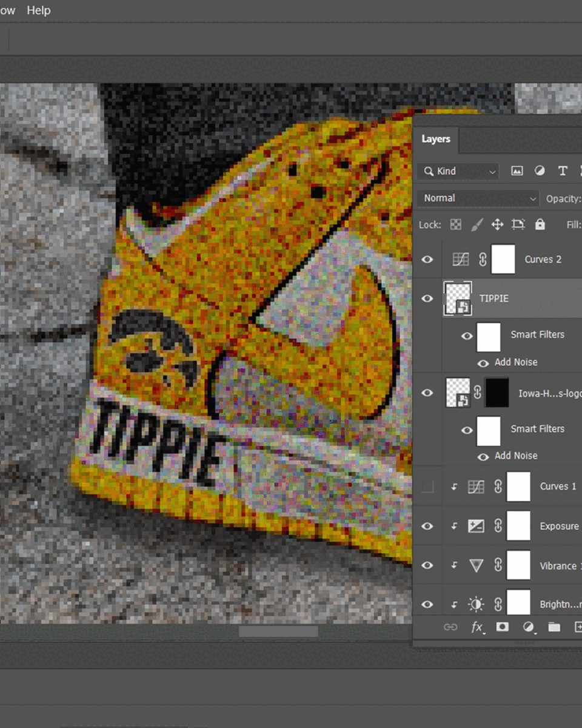Image resolution: width=582 pixels, height=728 pixels.
Task: Filter layers by adjustment layers icon
Action: pos(540,172)
